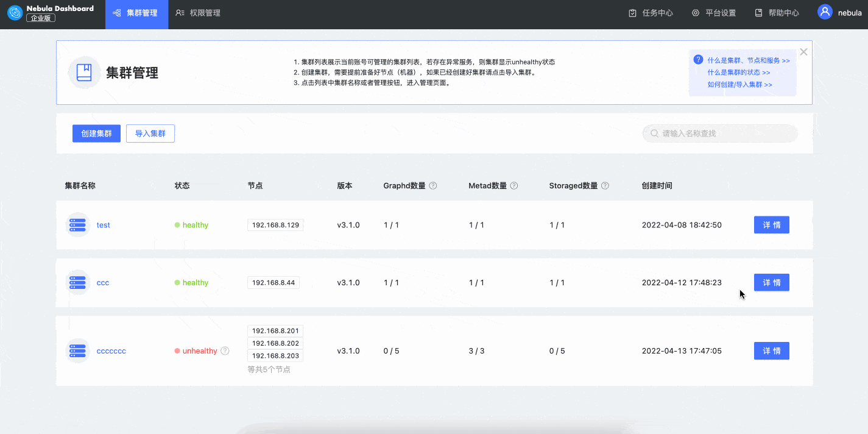The width and height of the screenshot is (868, 434).
Task: Open the nebula user account menu
Action: coord(839,13)
